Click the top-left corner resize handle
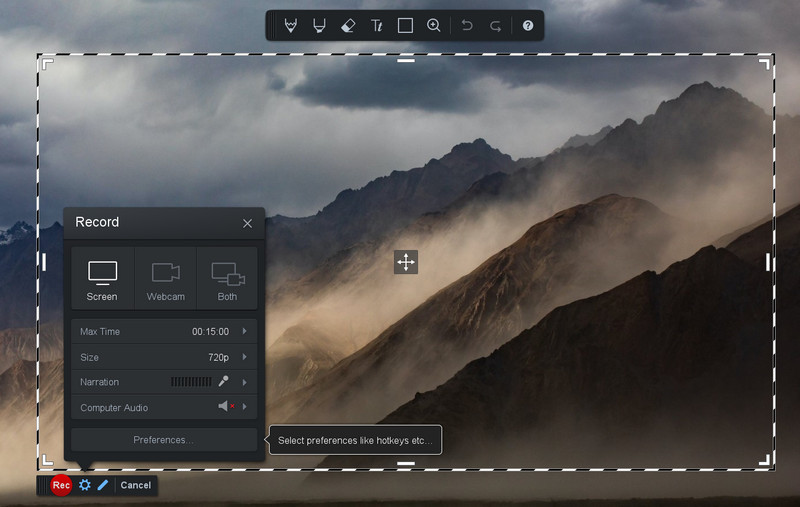The image size is (800, 507). coord(47,64)
